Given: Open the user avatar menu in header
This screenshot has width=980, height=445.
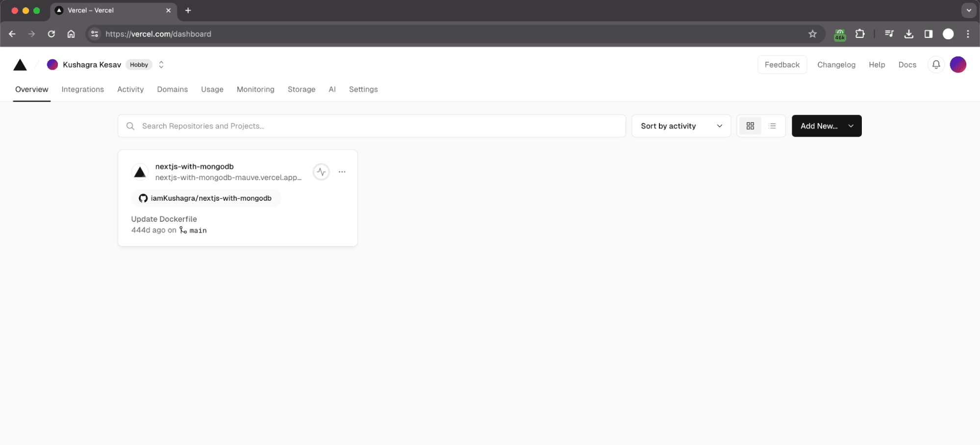Looking at the screenshot, I should (957, 65).
